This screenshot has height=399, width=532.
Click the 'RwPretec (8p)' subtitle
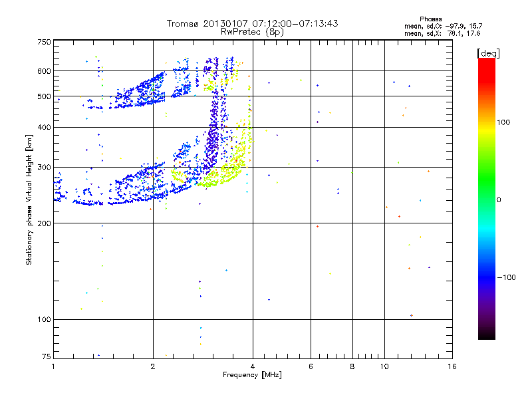point(252,32)
